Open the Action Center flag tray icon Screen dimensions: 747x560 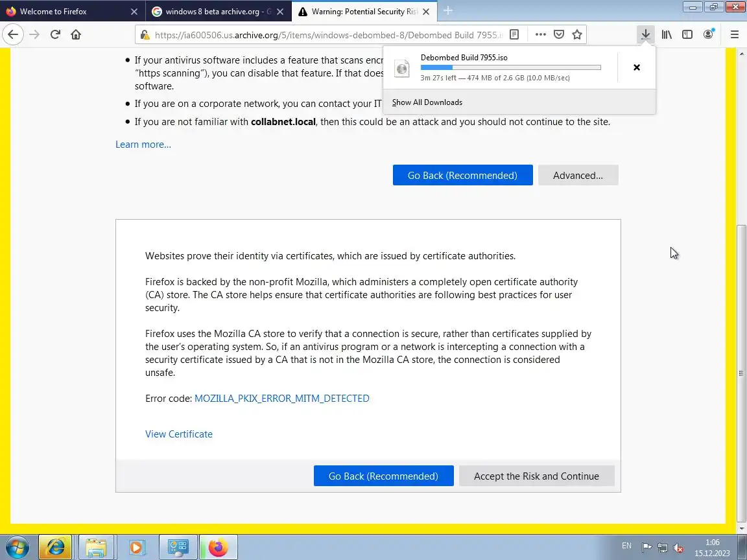pos(646,548)
